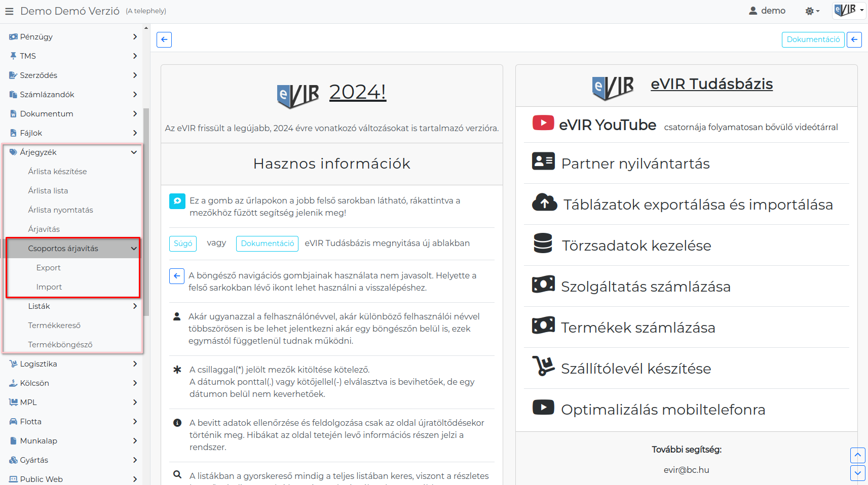Click the blue help chat bubble icon

click(x=177, y=201)
